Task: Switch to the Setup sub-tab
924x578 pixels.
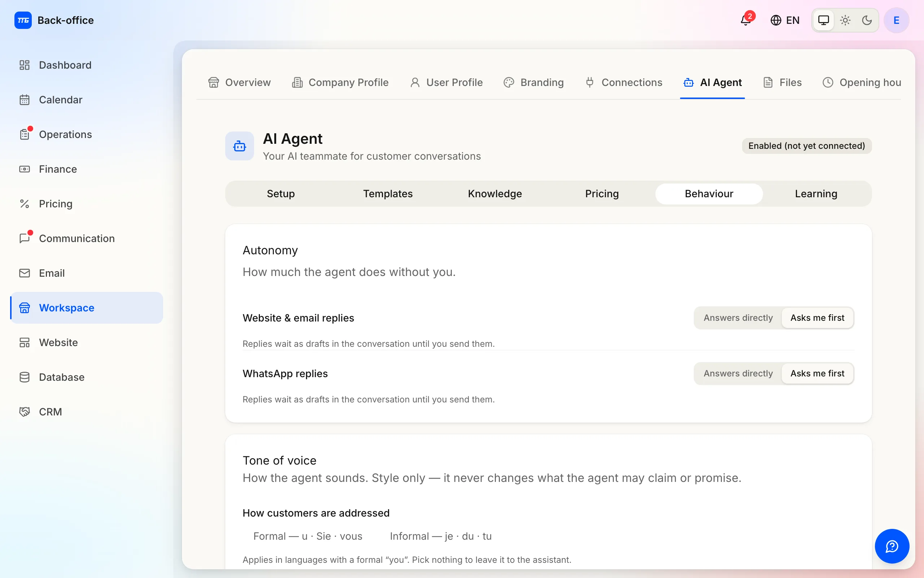Action: click(x=281, y=194)
